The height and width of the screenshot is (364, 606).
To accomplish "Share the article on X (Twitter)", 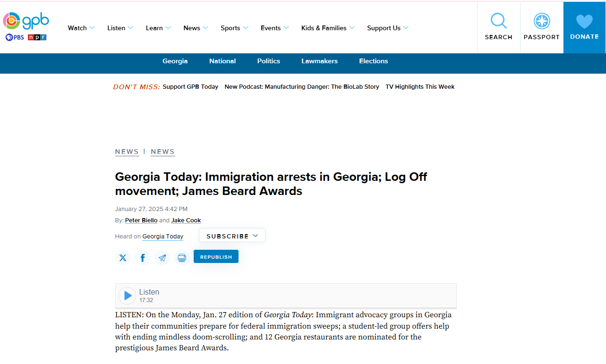I will (x=123, y=258).
